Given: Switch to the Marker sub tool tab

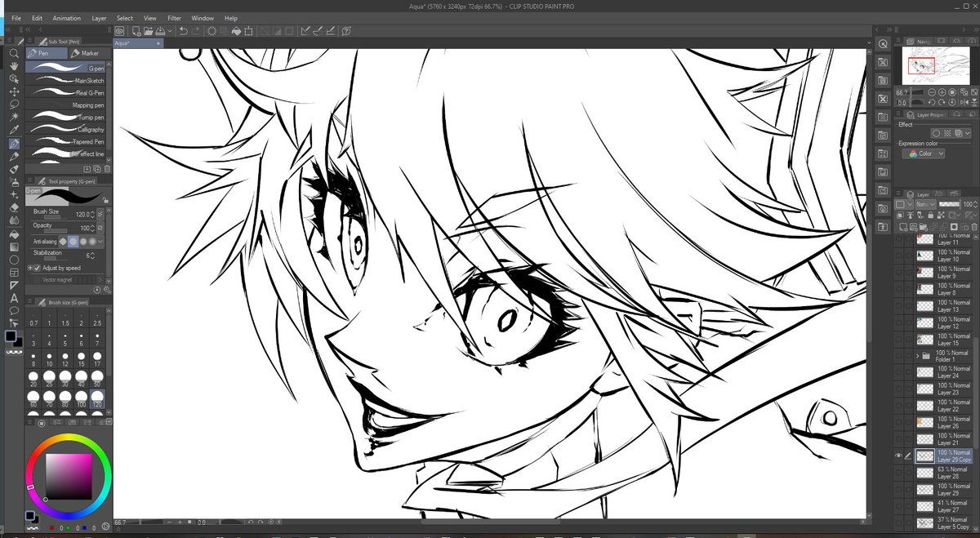Looking at the screenshot, I should coord(88,52).
